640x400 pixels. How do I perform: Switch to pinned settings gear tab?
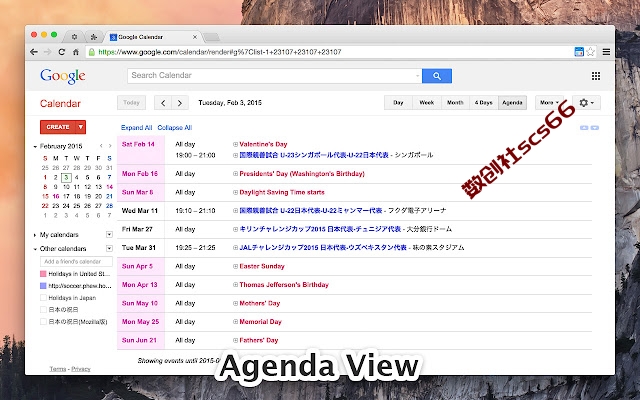click(74, 37)
